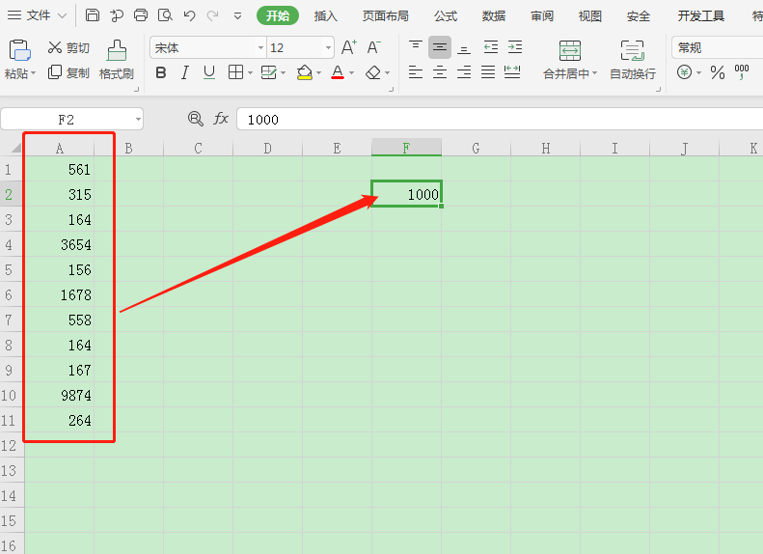
Task: Select the Format Painter (格式刷) tool
Action: click(117, 60)
